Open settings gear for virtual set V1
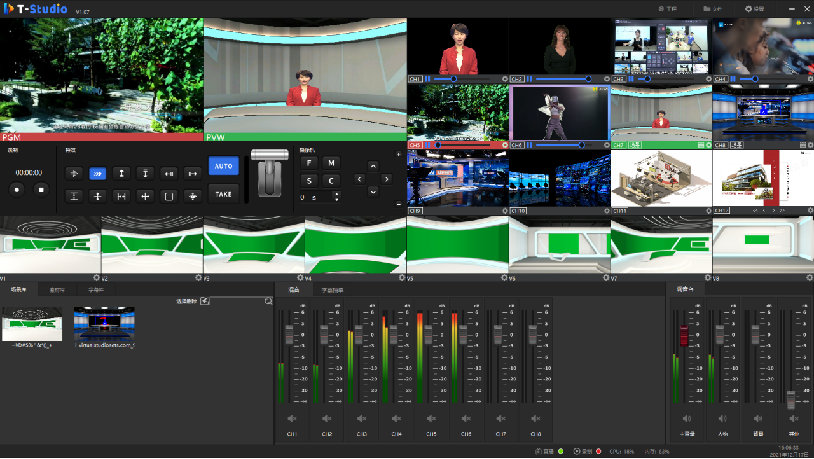Viewport: 814px width, 459px height. [96, 278]
